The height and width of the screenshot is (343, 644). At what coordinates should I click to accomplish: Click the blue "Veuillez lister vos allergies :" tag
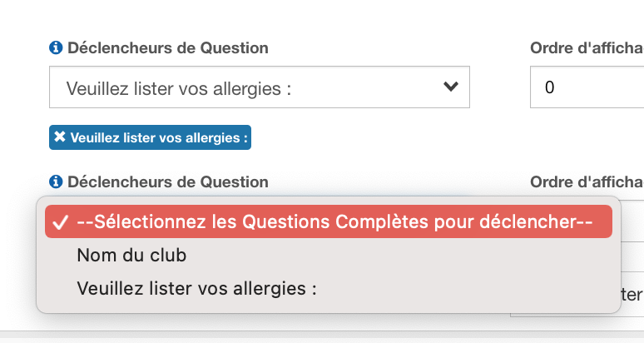(x=158, y=138)
